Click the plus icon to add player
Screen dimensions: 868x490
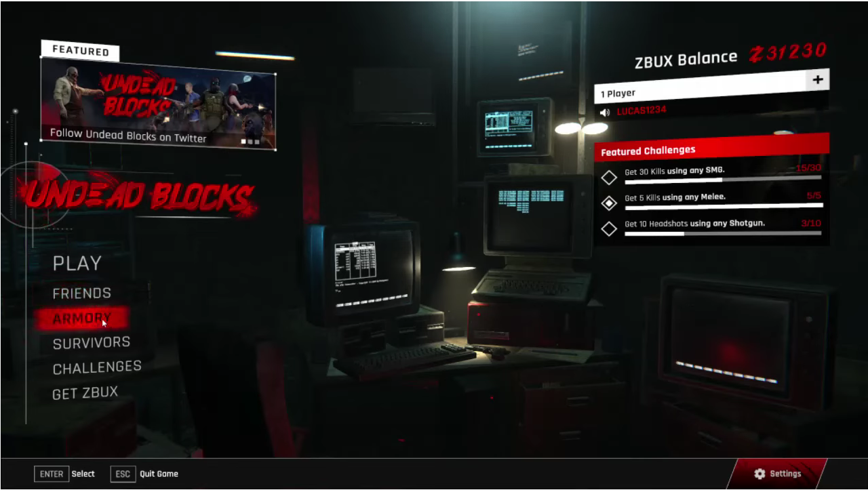point(818,80)
